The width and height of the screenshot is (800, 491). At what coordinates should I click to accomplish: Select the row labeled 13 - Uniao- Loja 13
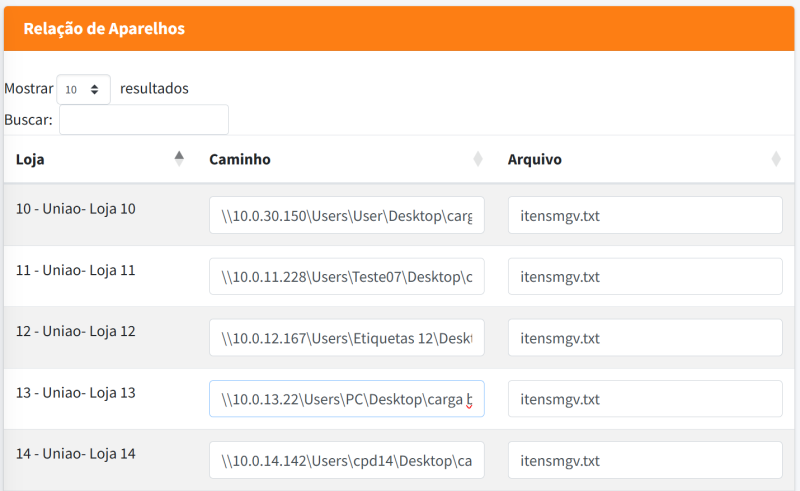click(x=76, y=393)
